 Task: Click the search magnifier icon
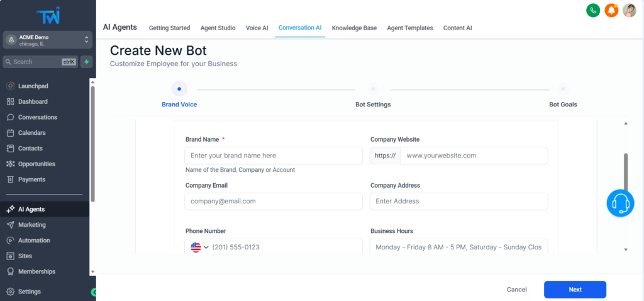(9, 62)
